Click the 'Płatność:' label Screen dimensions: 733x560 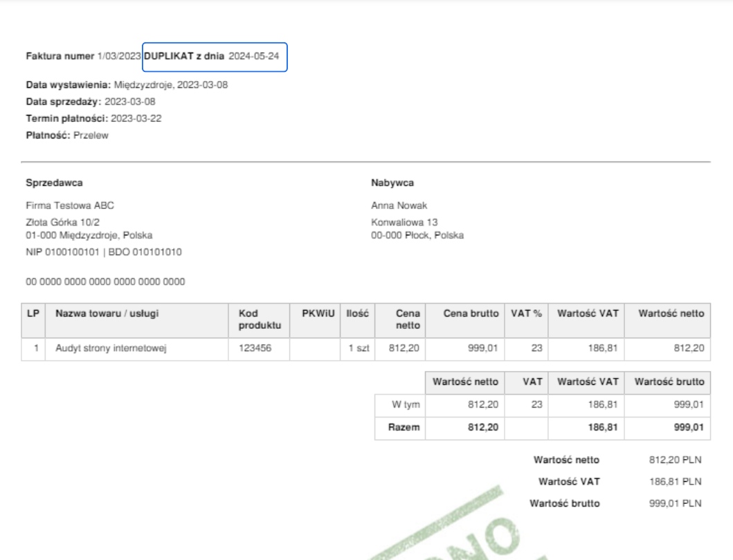pyautogui.click(x=48, y=136)
